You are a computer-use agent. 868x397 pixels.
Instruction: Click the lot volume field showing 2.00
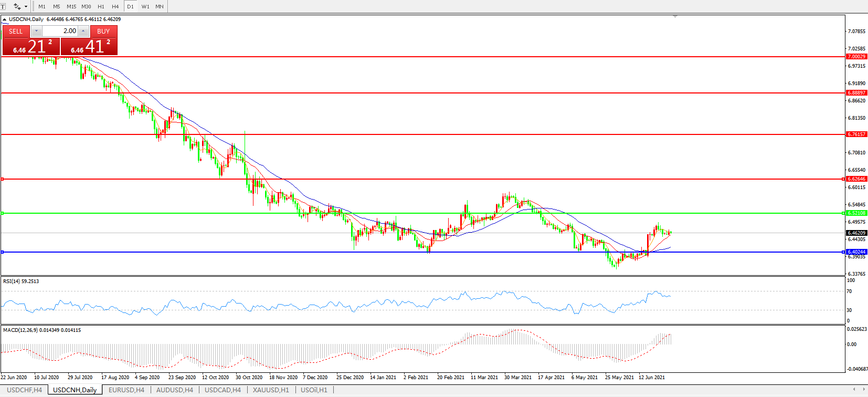pos(60,31)
